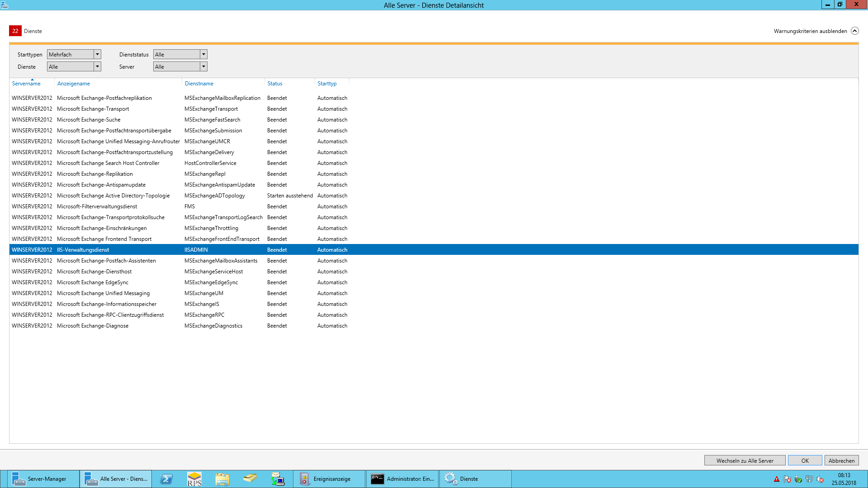This screenshot has height=488, width=868.
Task: Sort by the Starttyp column header
Action: [327, 84]
